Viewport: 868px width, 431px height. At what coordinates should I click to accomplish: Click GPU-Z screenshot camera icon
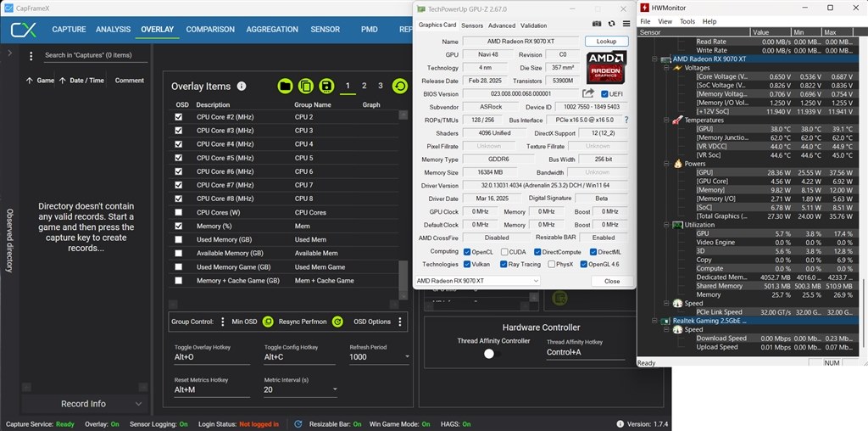[x=597, y=24]
